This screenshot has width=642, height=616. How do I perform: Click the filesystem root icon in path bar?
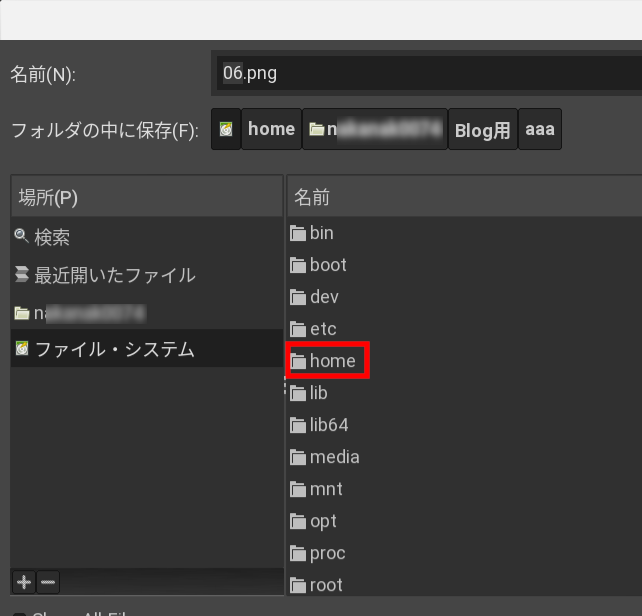point(226,129)
